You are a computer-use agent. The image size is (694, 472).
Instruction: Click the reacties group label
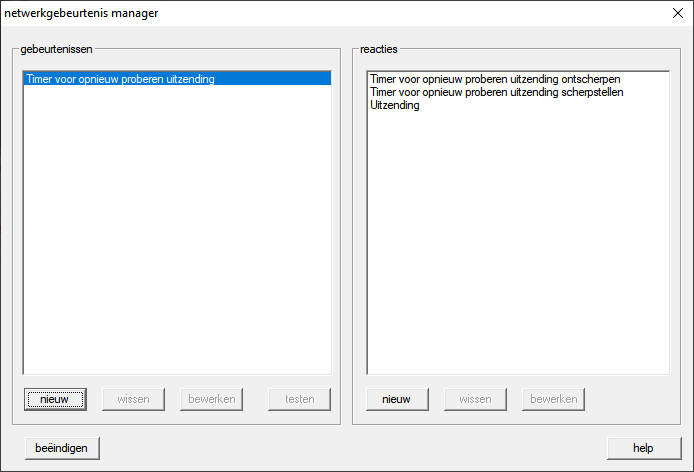coord(379,48)
